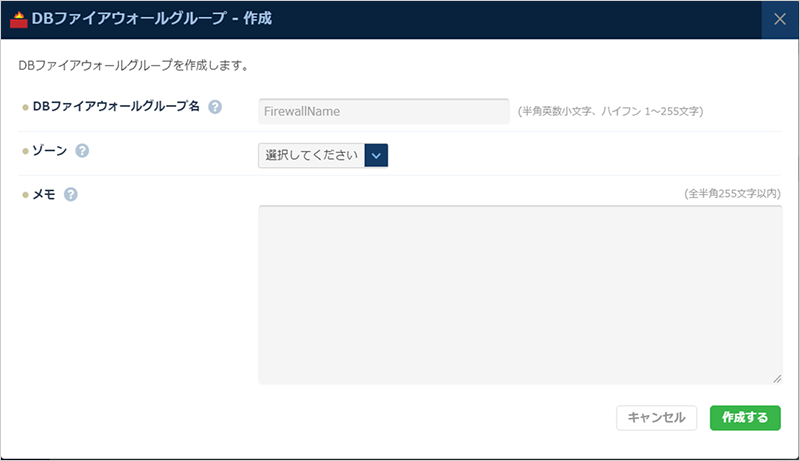This screenshot has height=461, width=800.
Task: Click help icon beside ゾーン label
Action: pos(82,151)
